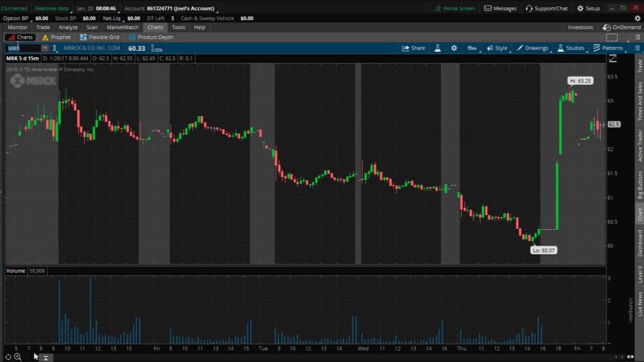Select the Trade main tab
Screen dimensions: 644x362
43,27
